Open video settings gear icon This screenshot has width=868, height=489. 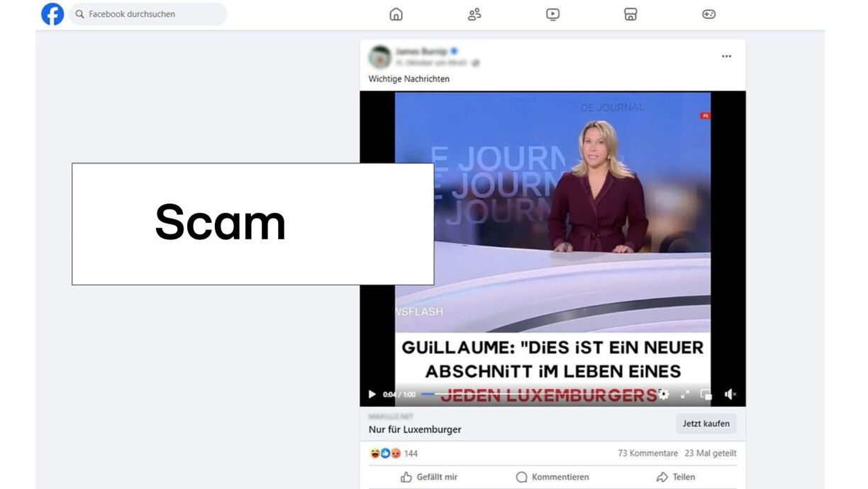point(664,394)
